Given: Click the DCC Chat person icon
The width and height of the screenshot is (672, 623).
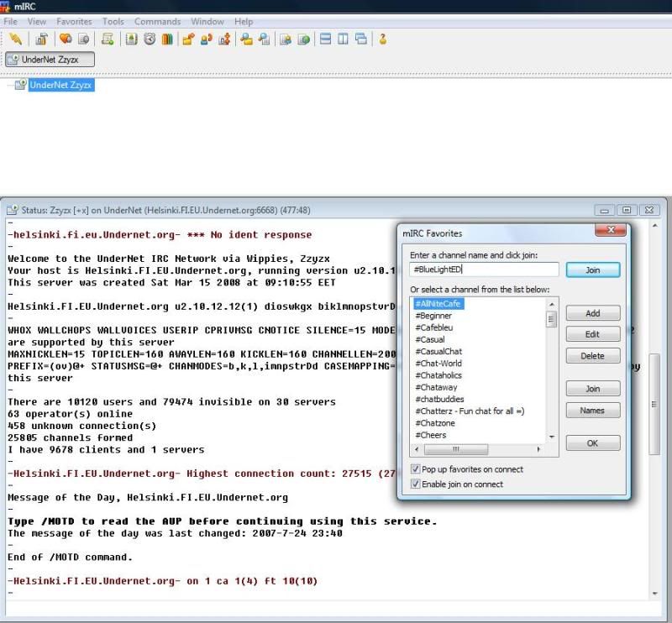Looking at the screenshot, I should pos(207,39).
